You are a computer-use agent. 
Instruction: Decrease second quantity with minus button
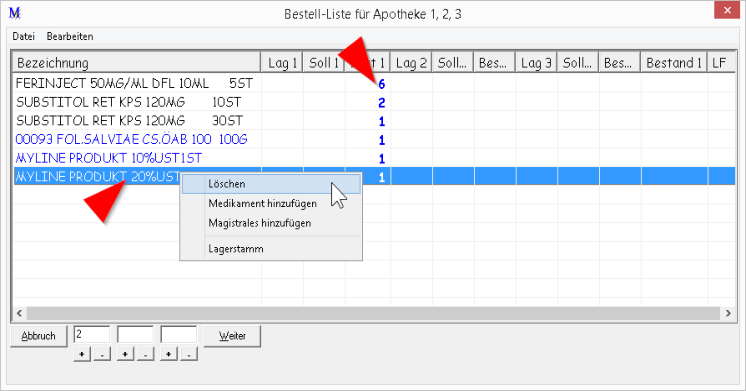[x=145, y=354]
